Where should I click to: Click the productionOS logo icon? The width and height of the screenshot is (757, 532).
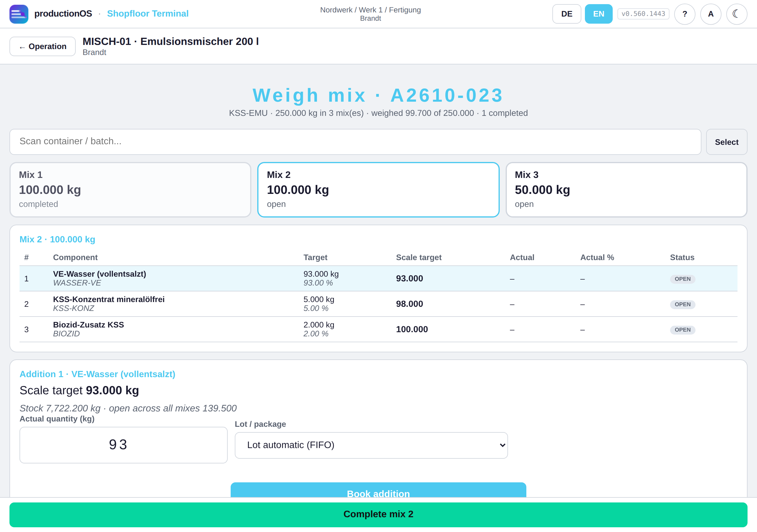[19, 14]
